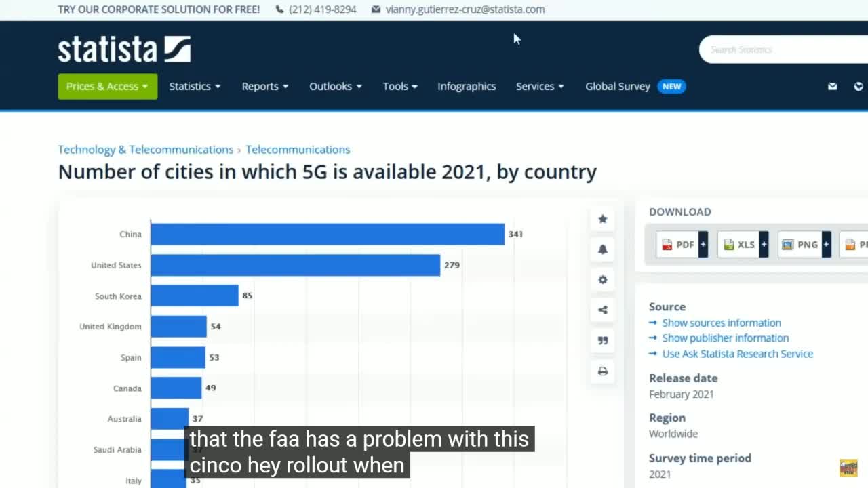Viewport: 868px width, 488px height.
Task: Click the Spain chart label
Action: (131, 357)
